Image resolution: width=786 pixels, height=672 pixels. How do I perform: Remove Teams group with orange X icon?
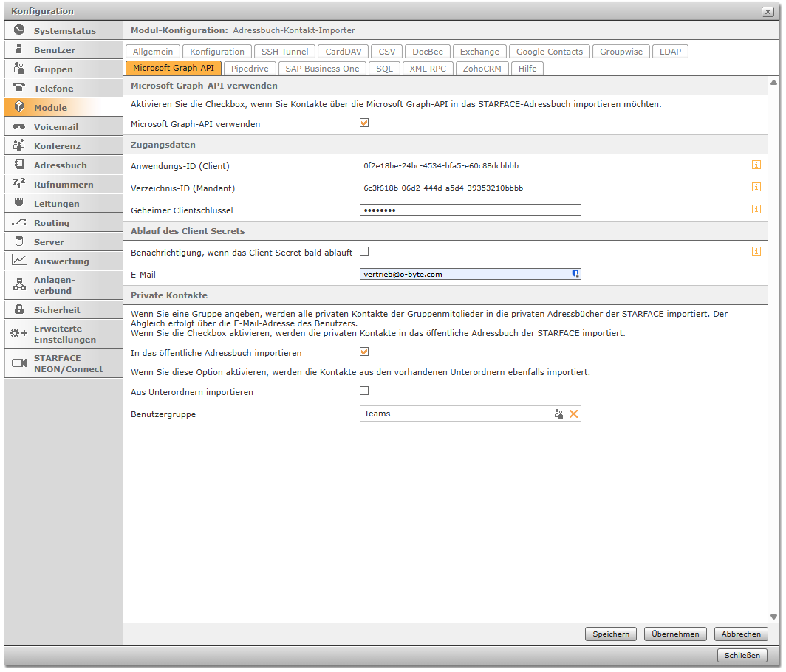574,414
